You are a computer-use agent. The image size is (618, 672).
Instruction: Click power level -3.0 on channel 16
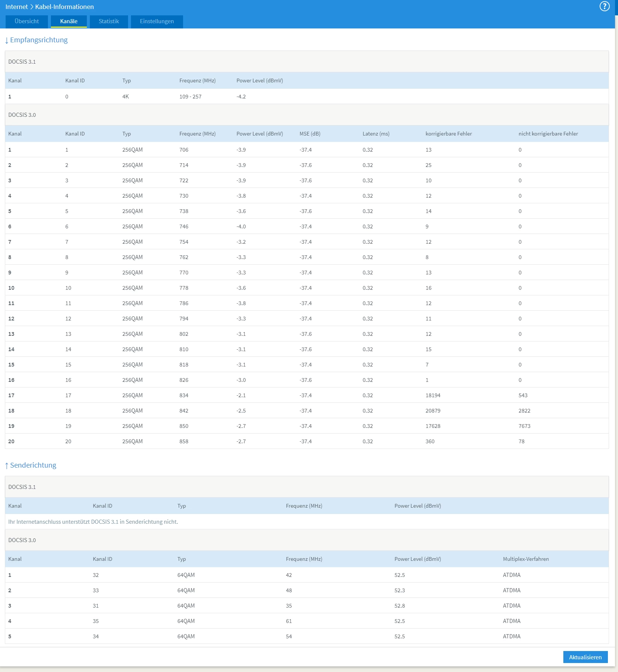click(x=241, y=380)
